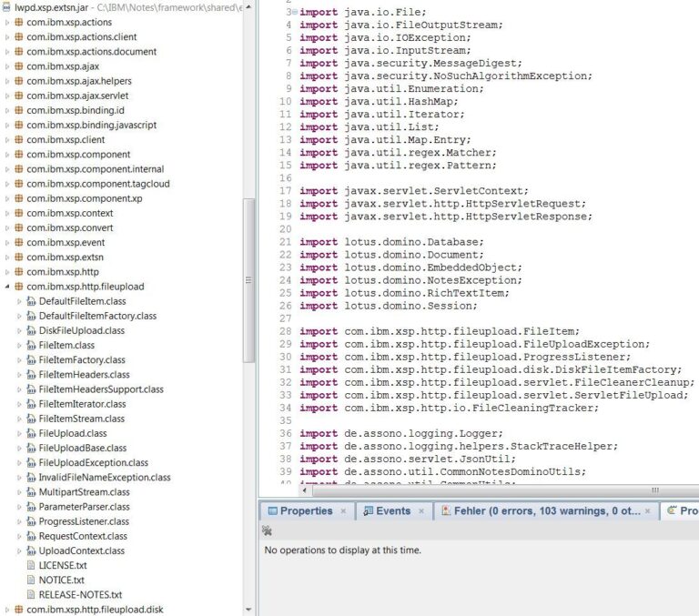Click package icon of com.ibm.xsp.binding.id
This screenshot has width=699, height=616.
19,110
